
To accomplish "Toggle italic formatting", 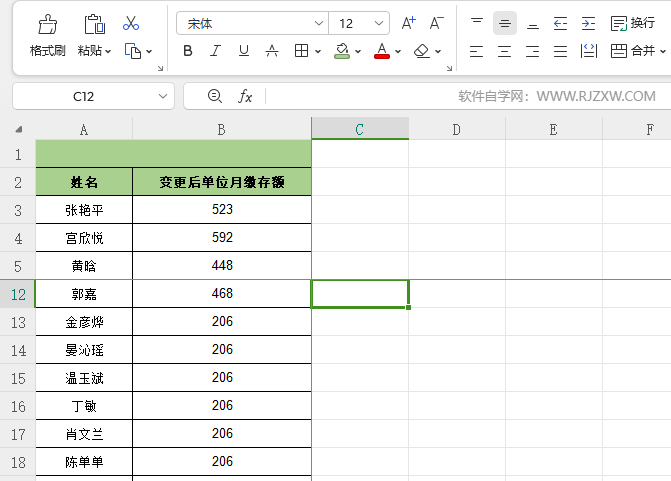I will 215,51.
